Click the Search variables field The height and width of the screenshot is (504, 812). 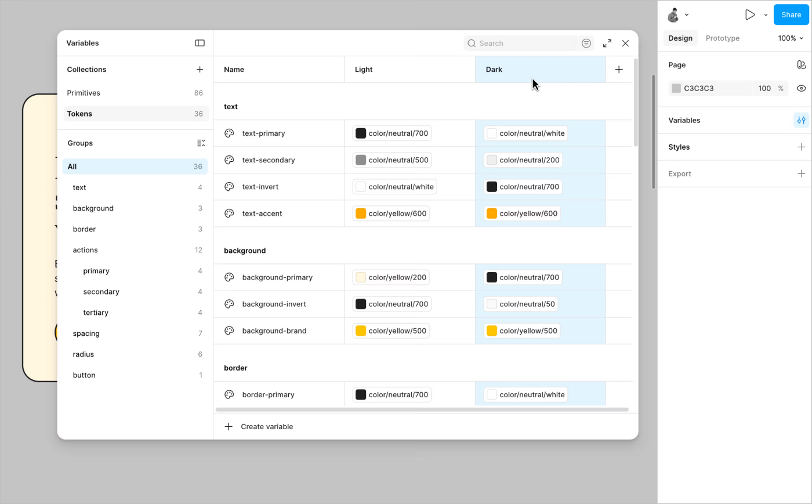(x=520, y=43)
